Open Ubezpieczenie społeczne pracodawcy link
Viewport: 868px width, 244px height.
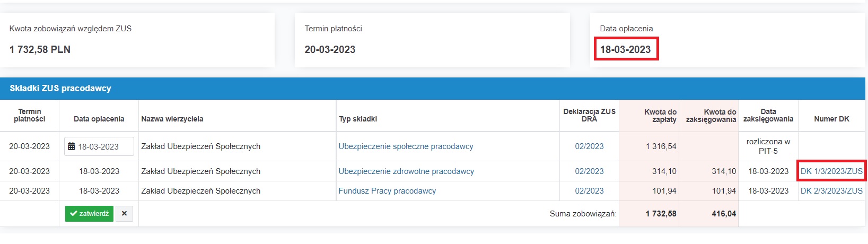[406, 146]
